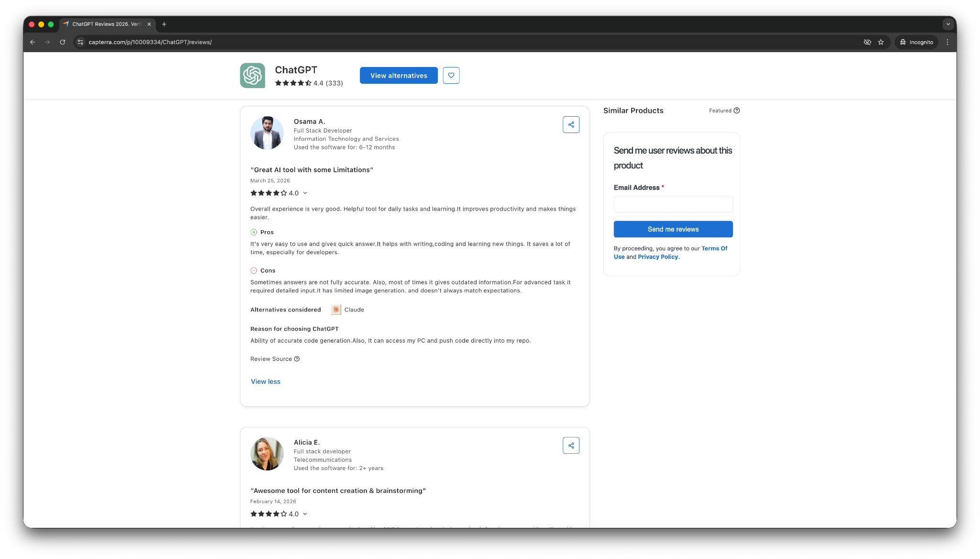This screenshot has height=559, width=980.
Task: Open a new tab with the plus button
Action: click(x=164, y=24)
